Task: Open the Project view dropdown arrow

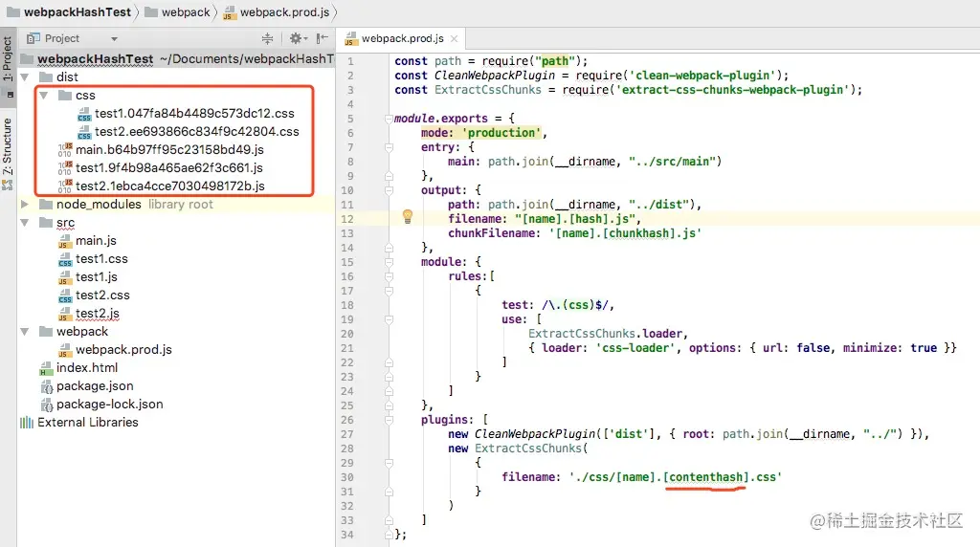Action: (x=114, y=38)
